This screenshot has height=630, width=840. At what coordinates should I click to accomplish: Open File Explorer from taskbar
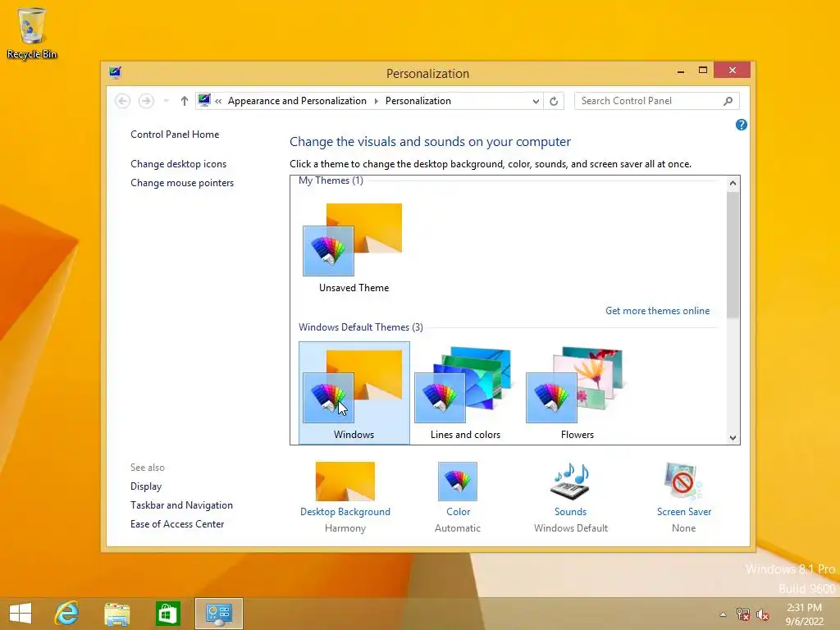pyautogui.click(x=116, y=614)
